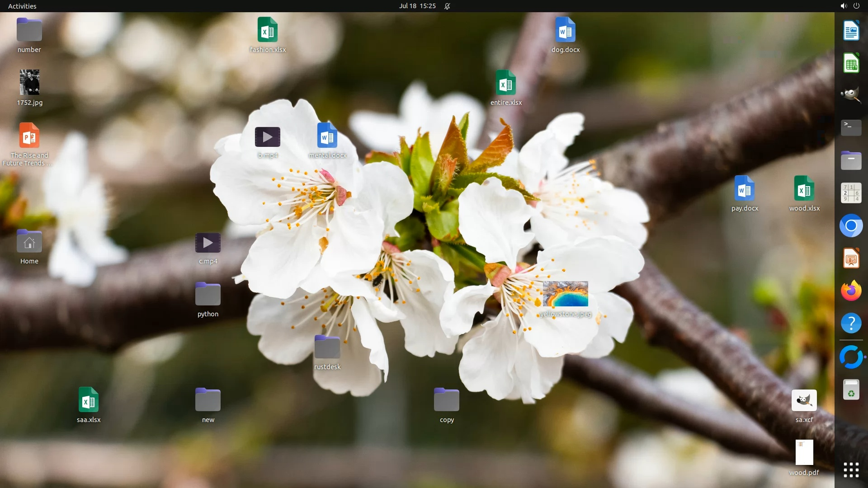Launch the Terminal from the dock

851,128
